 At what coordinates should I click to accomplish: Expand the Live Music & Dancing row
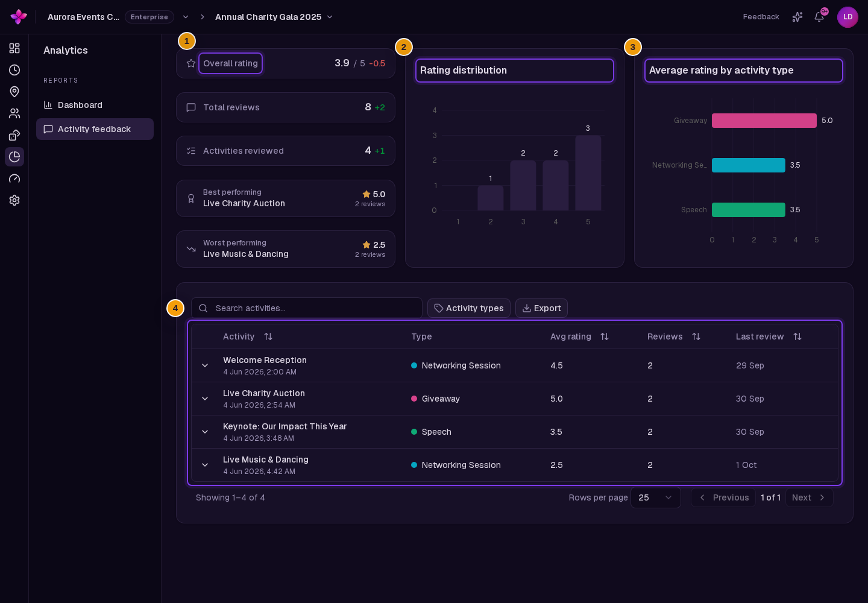pos(205,465)
